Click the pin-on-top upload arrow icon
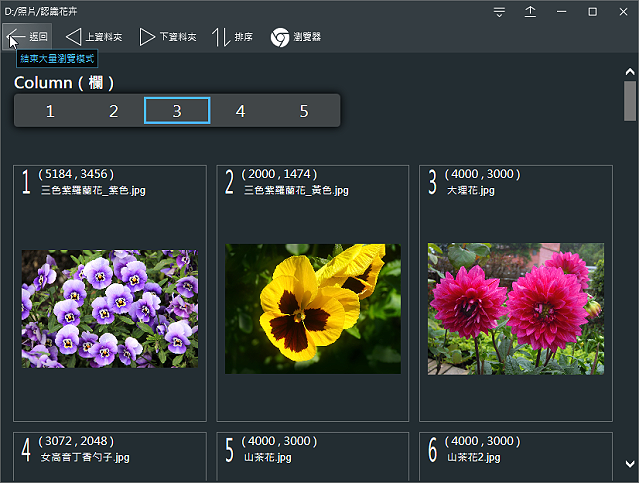Image resolution: width=639 pixels, height=483 pixels. point(530,12)
